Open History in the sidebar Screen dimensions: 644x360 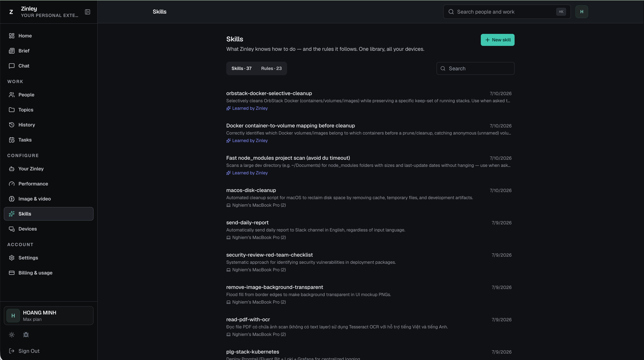(x=49, y=125)
